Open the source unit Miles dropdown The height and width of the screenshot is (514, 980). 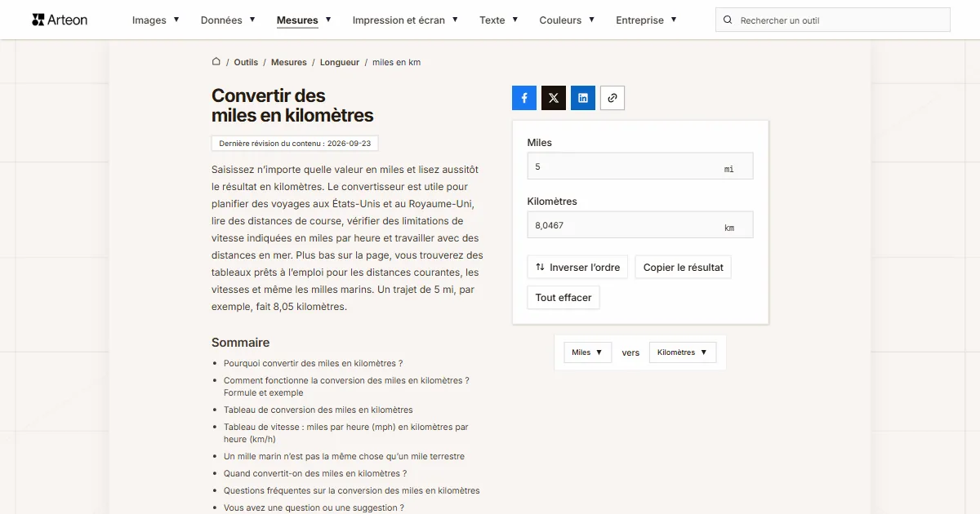coord(588,352)
